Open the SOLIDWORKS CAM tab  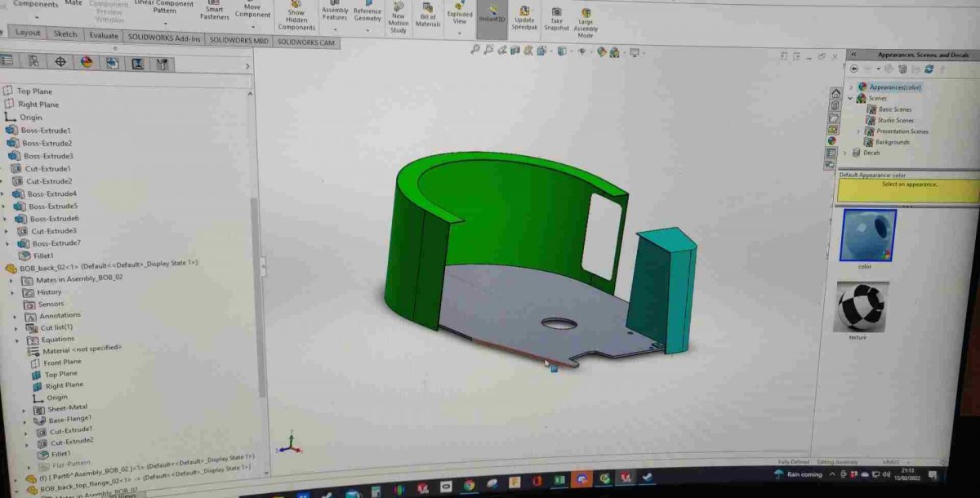[306, 42]
